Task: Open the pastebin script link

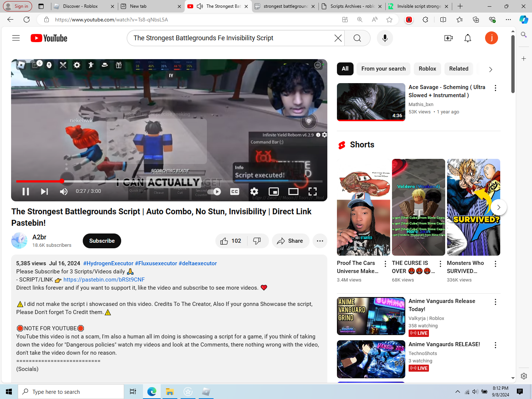Action: [x=104, y=280]
